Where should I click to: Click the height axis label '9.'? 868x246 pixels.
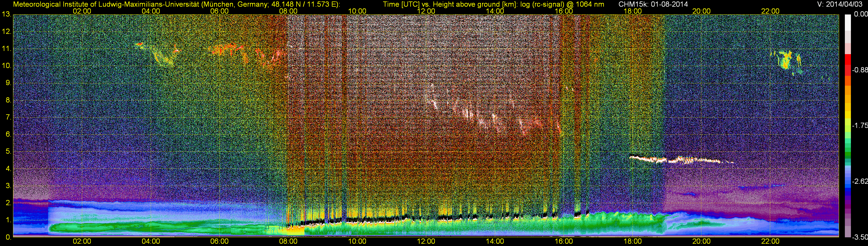click(9, 83)
